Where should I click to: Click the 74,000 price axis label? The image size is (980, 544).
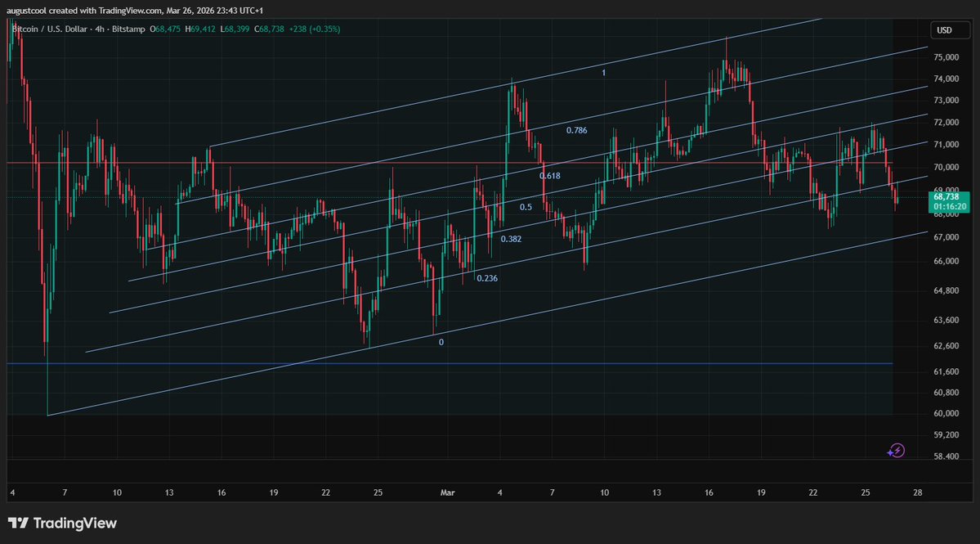(946, 79)
